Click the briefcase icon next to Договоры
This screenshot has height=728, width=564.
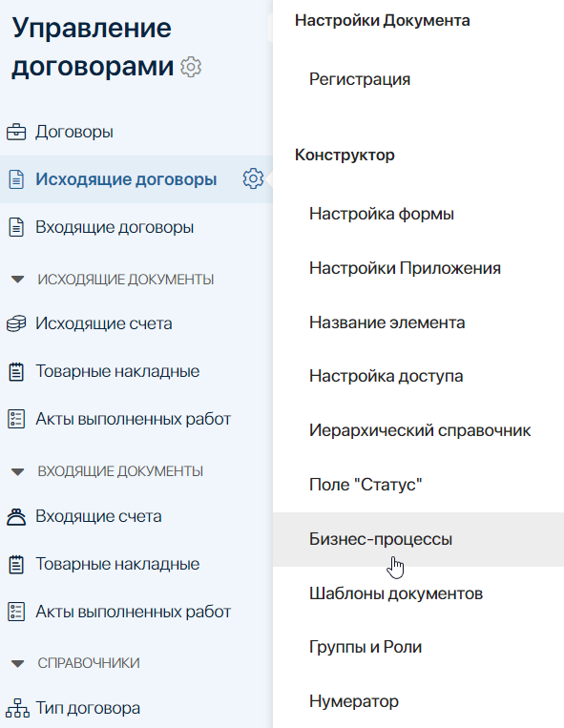(x=16, y=132)
